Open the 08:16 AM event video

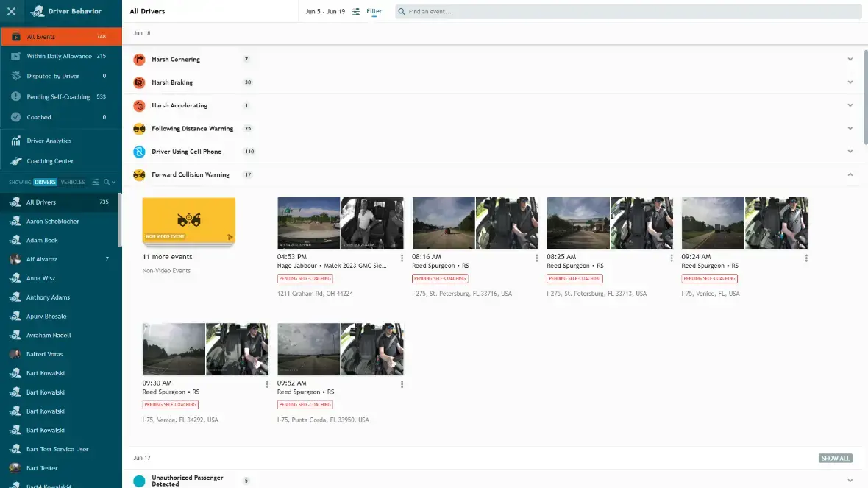(475, 223)
